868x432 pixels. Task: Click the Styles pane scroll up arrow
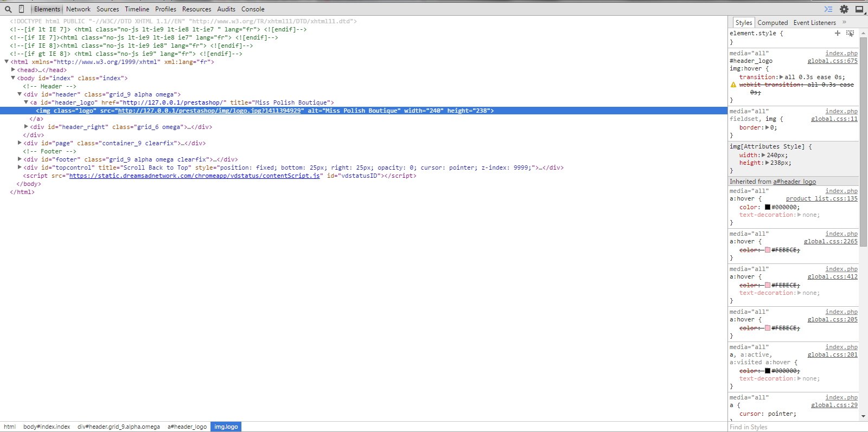(x=863, y=33)
